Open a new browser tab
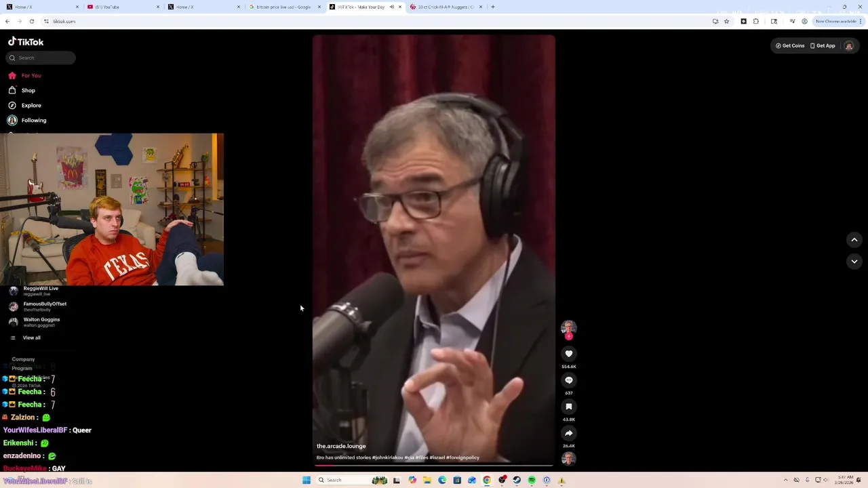The width and height of the screenshot is (868, 488). tap(493, 7)
